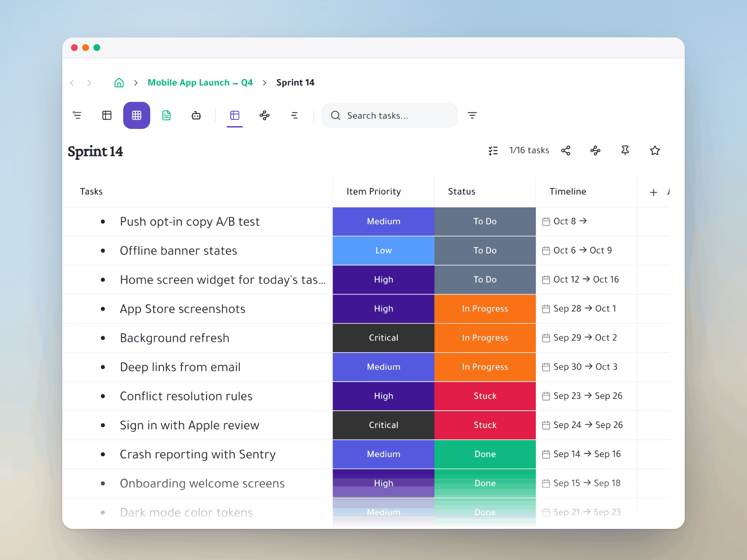Screen dimensions: 747x560
Task: Open the filter icon beside search
Action: 472,115
